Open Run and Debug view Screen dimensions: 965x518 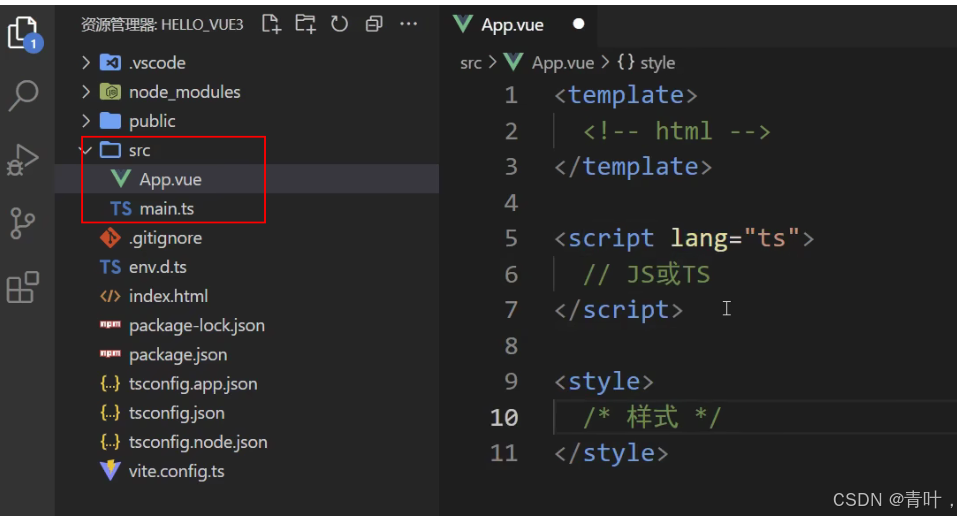[23, 160]
